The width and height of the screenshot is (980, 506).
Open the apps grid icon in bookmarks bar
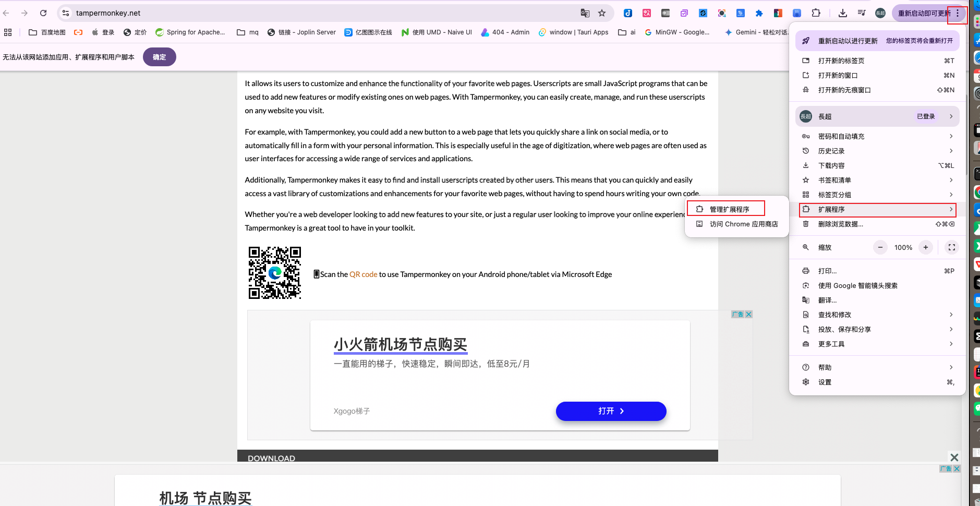[x=8, y=32]
